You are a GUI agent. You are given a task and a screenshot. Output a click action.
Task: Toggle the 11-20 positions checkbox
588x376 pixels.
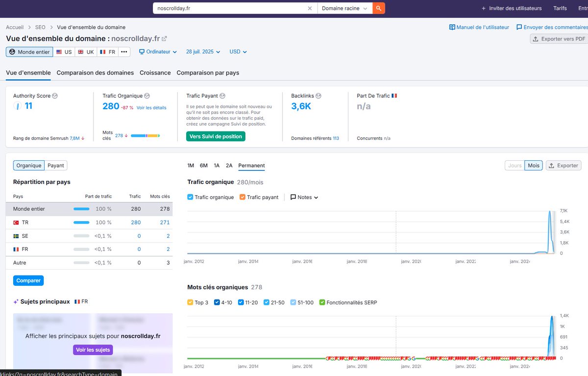(241, 302)
